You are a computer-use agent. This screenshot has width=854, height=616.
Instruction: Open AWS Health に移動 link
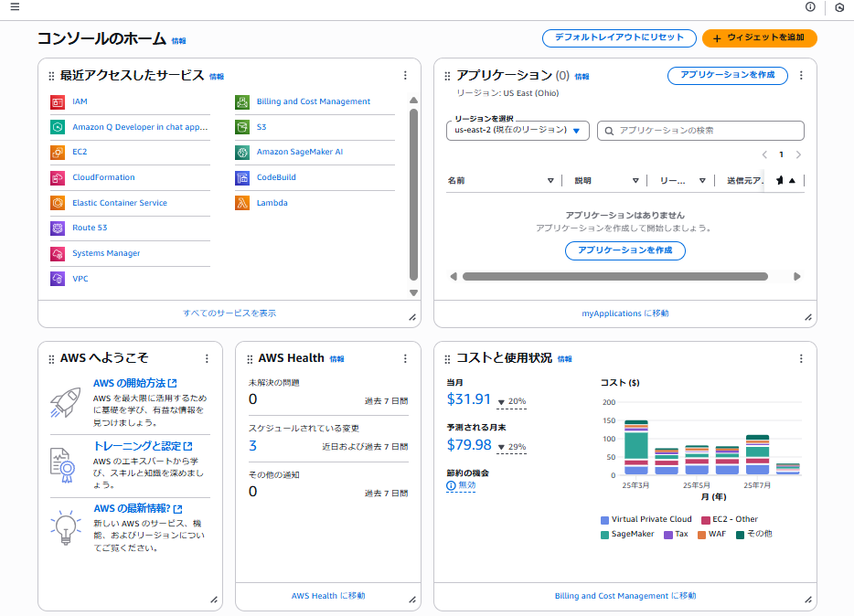pyautogui.click(x=328, y=596)
